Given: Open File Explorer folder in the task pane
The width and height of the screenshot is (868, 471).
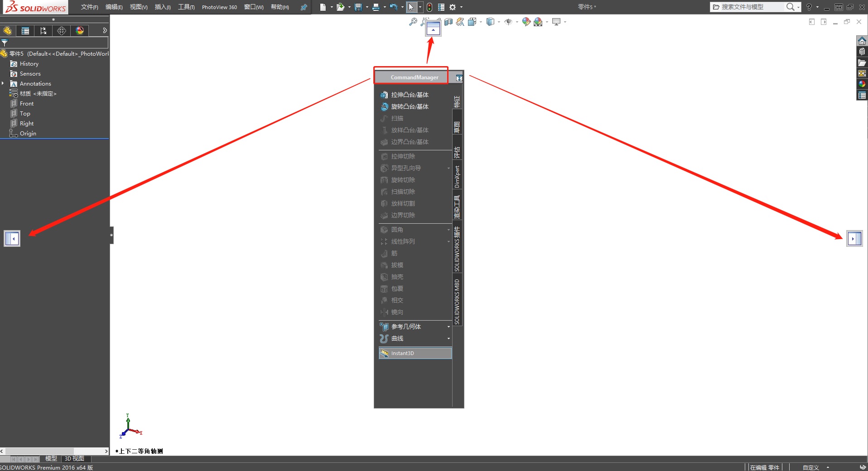Looking at the screenshot, I should pos(862,62).
